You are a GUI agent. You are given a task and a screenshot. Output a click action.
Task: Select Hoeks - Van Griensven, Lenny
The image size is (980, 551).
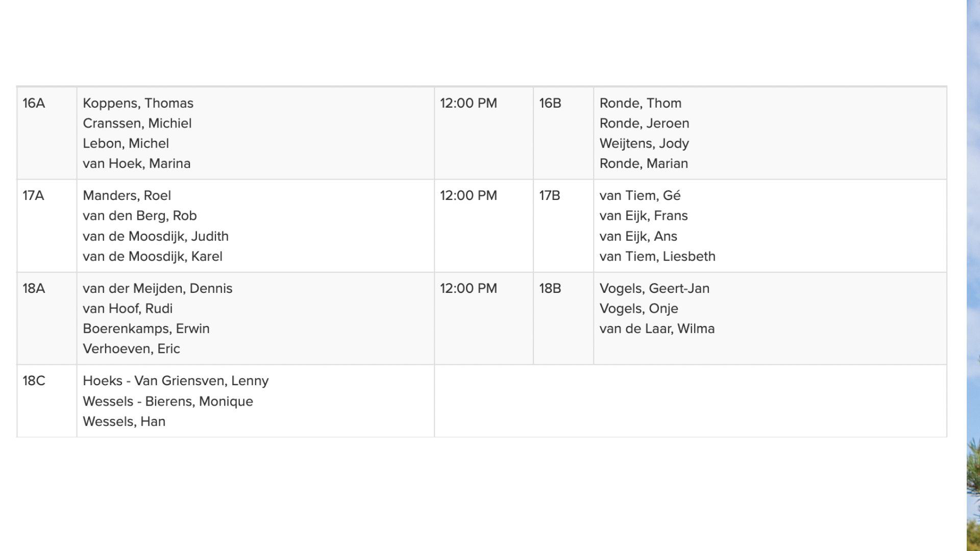pyautogui.click(x=176, y=381)
